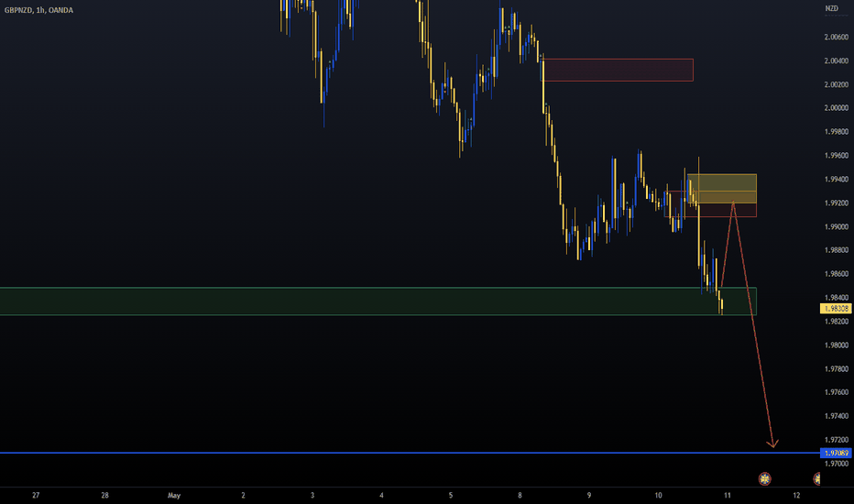Screen dimensions: 854x504
Task: Open the NZD currency selector on price axis
Action: [832, 8]
